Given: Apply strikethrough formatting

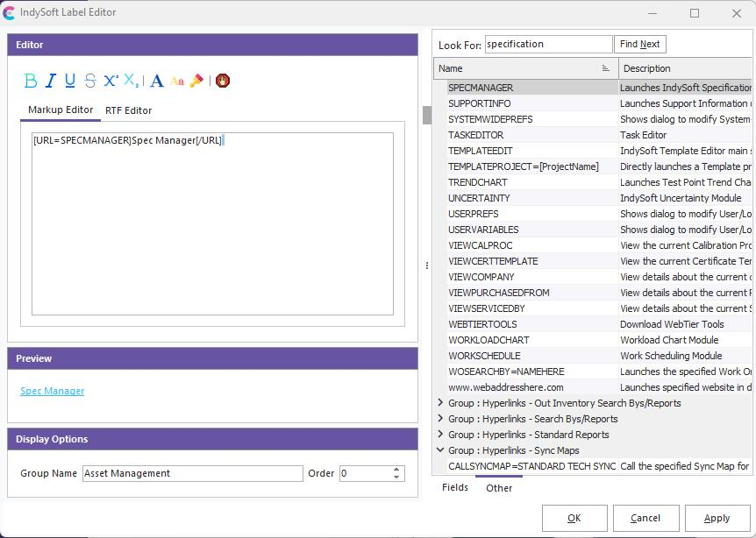Looking at the screenshot, I should click(90, 81).
